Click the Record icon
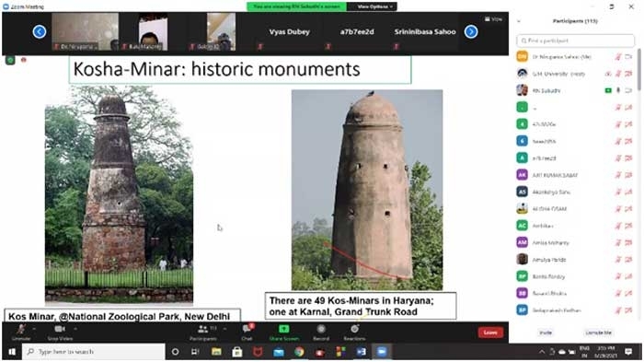Viewport: 644px width, 362px height. click(321, 329)
